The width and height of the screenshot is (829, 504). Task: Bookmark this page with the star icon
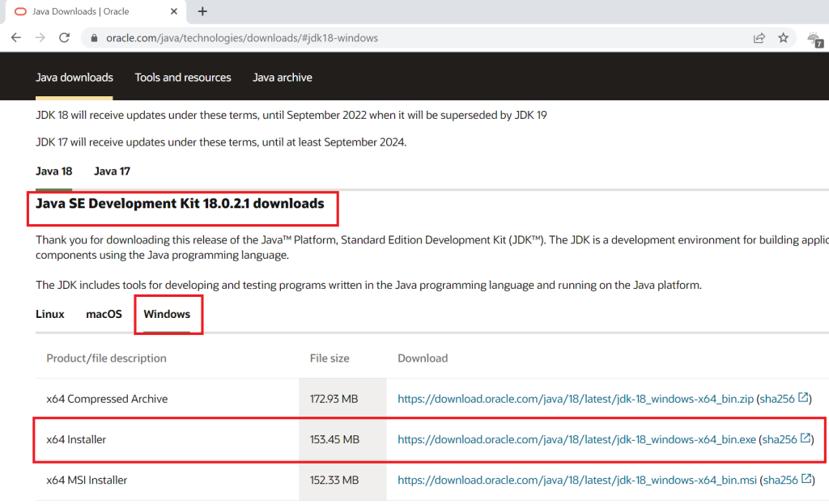point(783,38)
